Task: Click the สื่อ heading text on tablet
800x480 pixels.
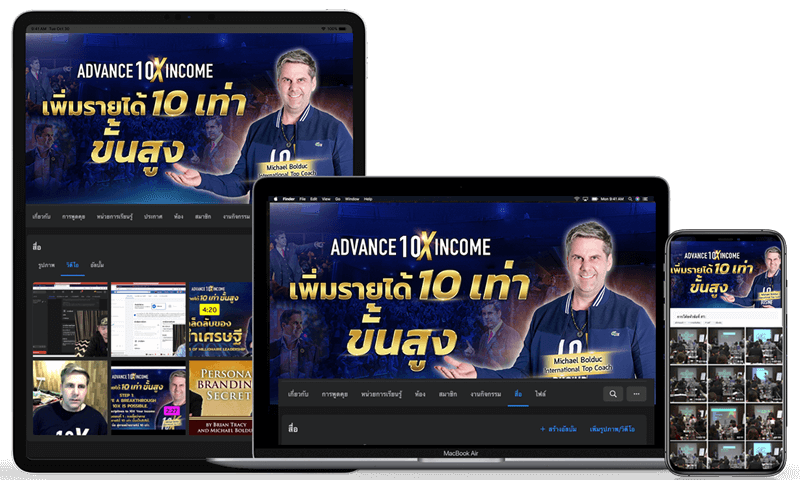Action: (37, 246)
